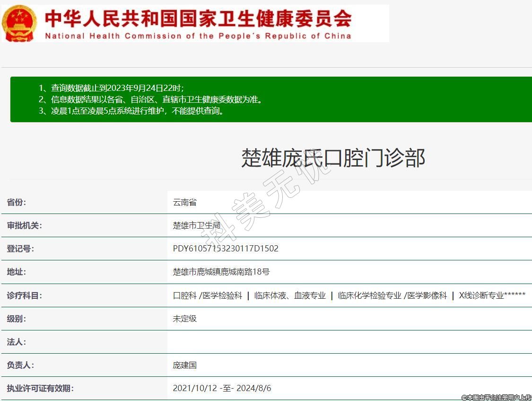Screen dimensions: 532x401
Task: Click the third notice about system maintenance
Action: point(131,111)
